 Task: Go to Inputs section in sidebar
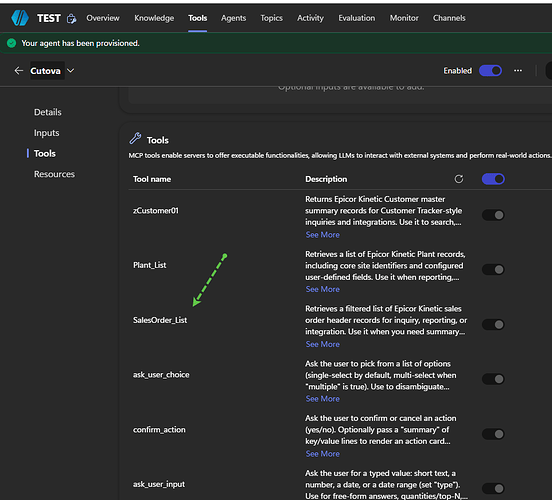(x=46, y=133)
